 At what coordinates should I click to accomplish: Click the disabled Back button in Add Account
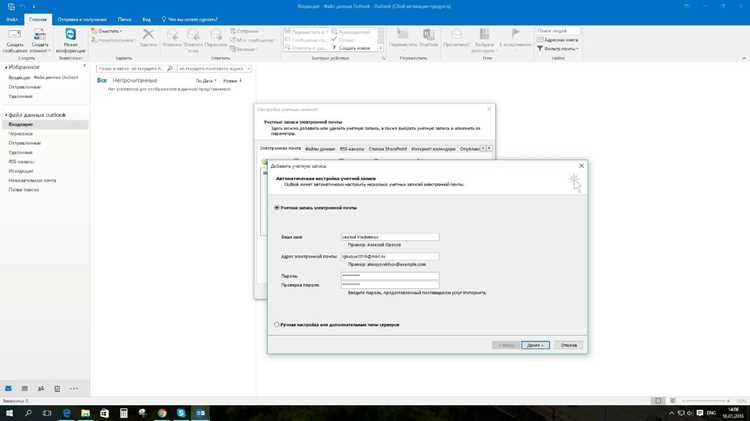tap(506, 345)
